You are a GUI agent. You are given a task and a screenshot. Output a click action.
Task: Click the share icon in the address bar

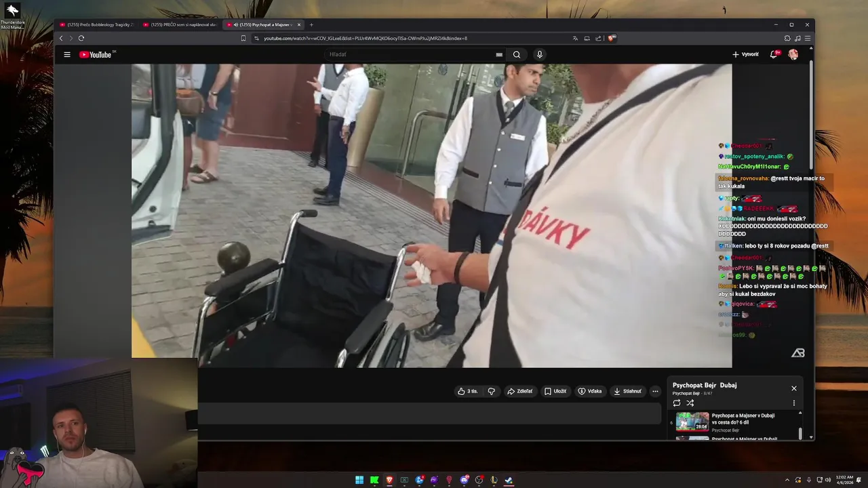pyautogui.click(x=598, y=38)
